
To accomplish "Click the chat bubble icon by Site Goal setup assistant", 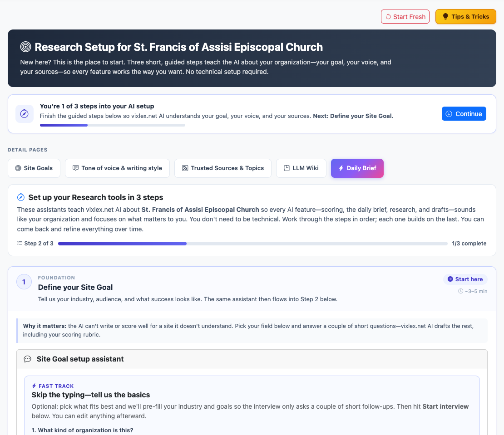I will (x=28, y=359).
